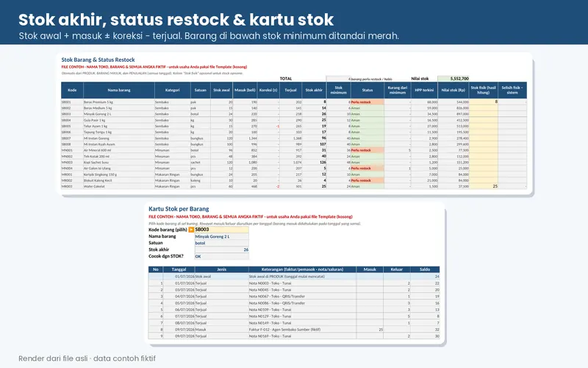Click the Air Galon Isi Ulang row name
The width and height of the screenshot is (588, 368).
97,169
